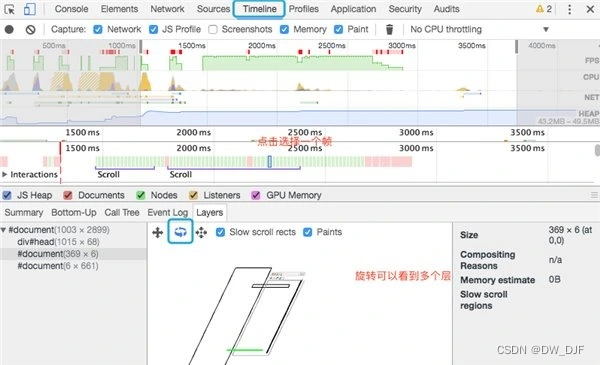Open the Bottom-Up details tab
This screenshot has height=365, width=600.
click(x=74, y=212)
